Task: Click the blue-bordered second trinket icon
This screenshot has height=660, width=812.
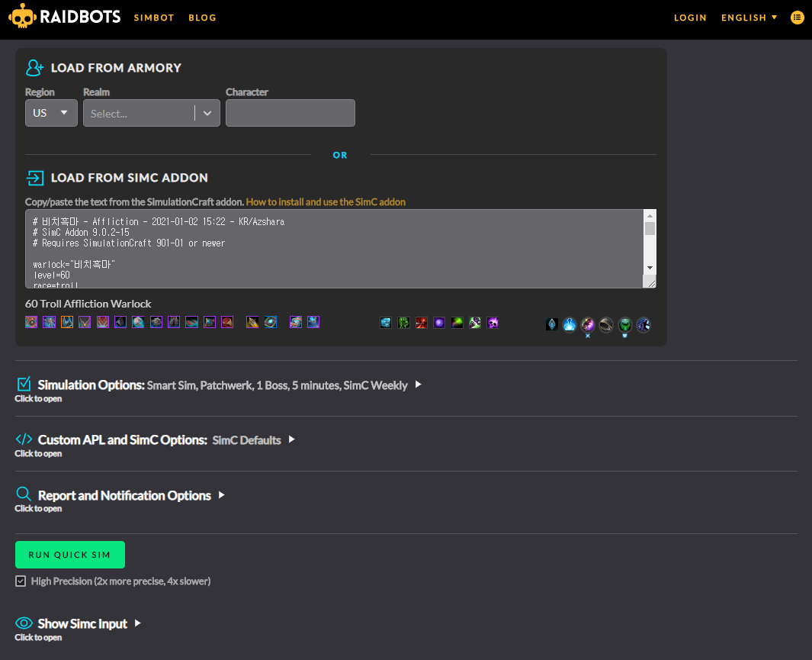Action: (271, 322)
